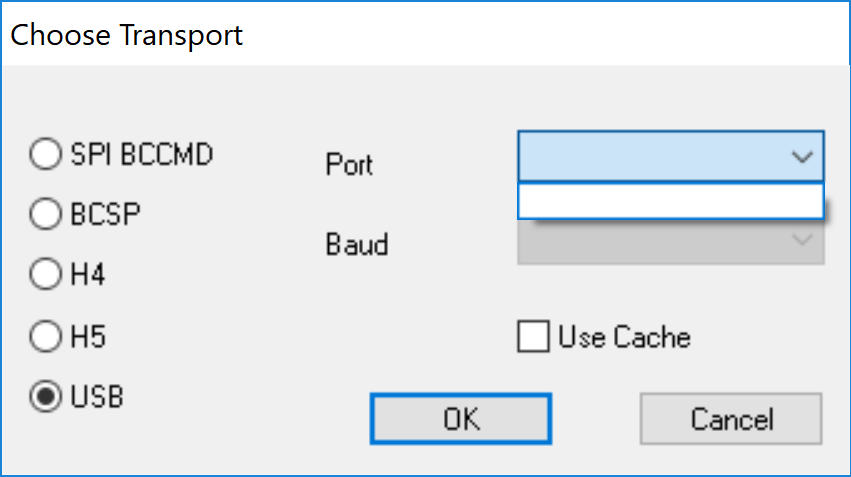Image resolution: width=851 pixels, height=477 pixels.
Task: Click the SPI BCCMD label text
Action: [141, 155]
